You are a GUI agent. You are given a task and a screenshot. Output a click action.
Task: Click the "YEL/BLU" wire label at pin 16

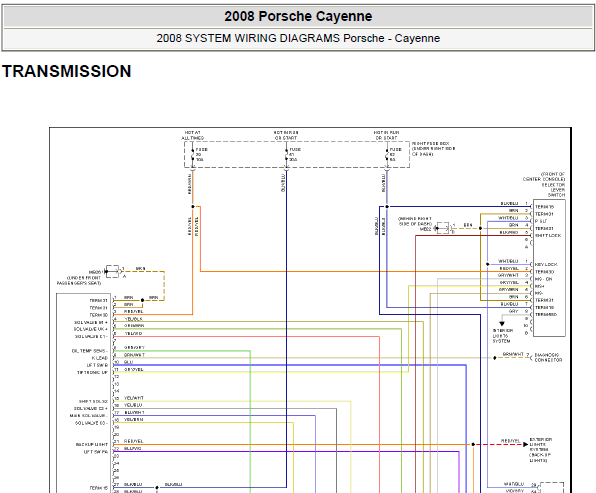tap(133, 405)
